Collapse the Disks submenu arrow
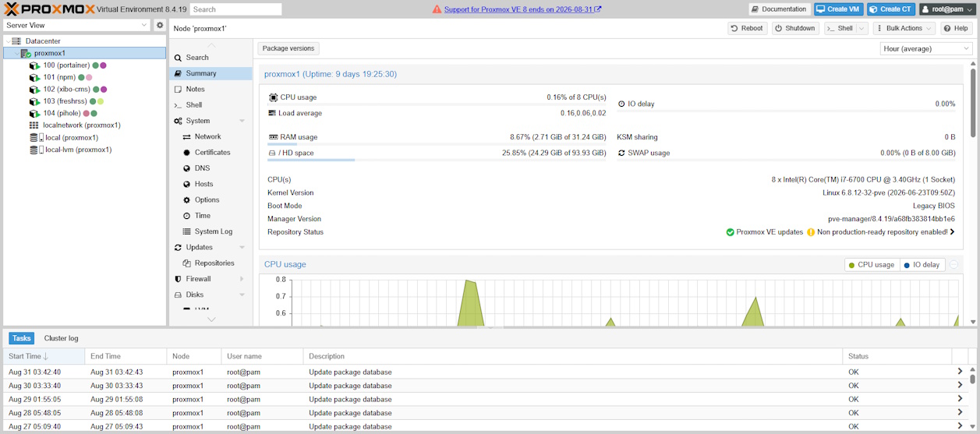This screenshot has height=434, width=980. pos(242,295)
